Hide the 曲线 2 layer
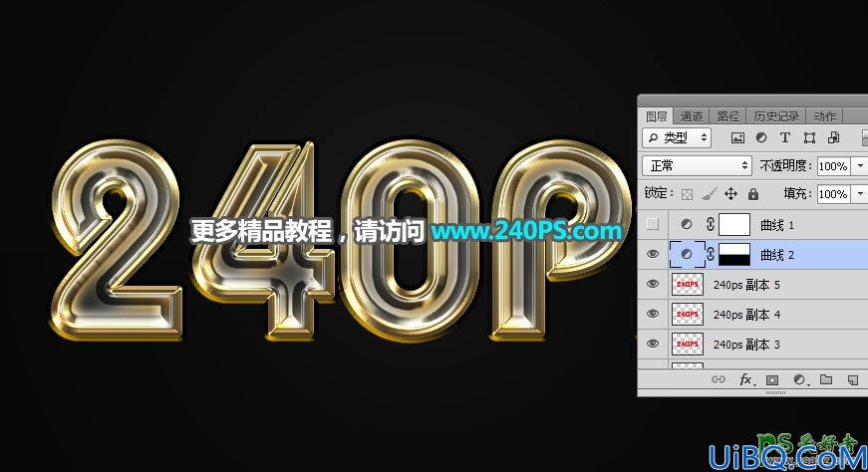868x472 pixels. [x=653, y=254]
